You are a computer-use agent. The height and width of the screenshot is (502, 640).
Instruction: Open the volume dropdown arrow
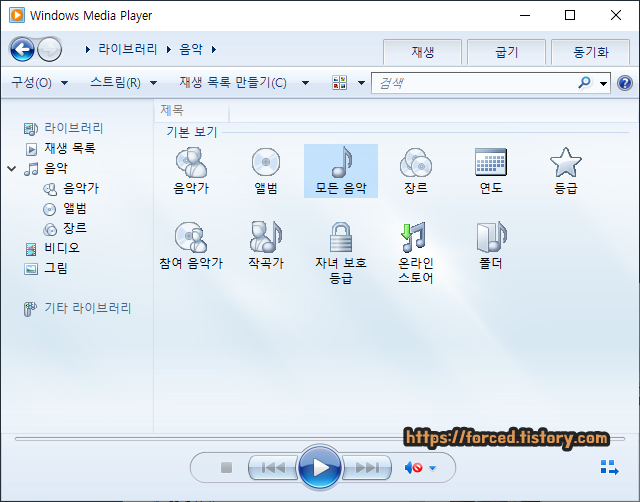(x=433, y=468)
